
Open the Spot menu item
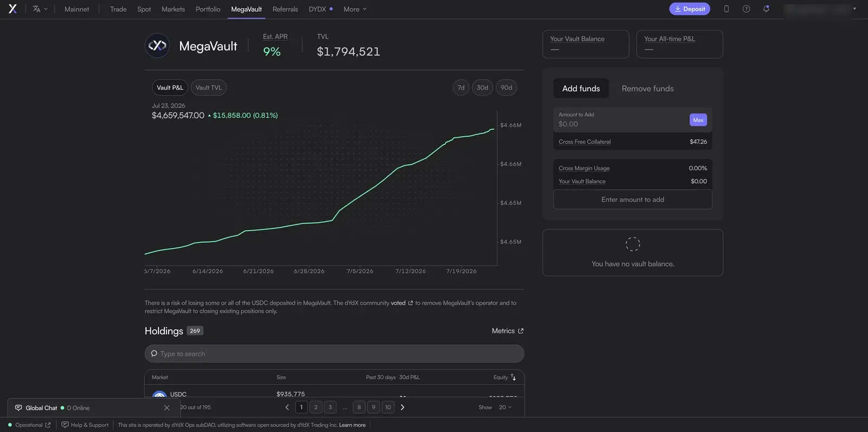point(144,9)
